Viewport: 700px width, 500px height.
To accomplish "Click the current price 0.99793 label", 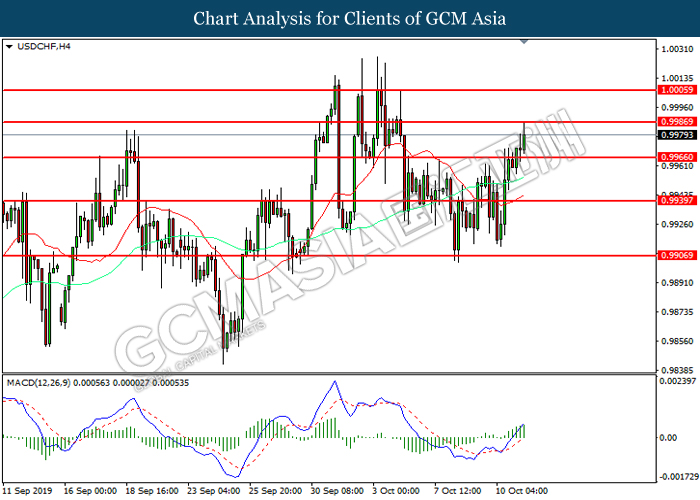I will [677, 135].
